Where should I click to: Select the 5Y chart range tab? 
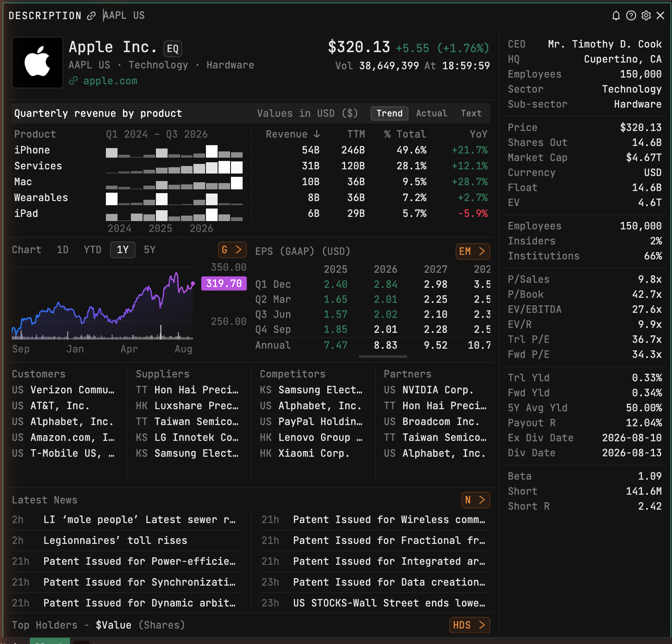click(x=150, y=250)
